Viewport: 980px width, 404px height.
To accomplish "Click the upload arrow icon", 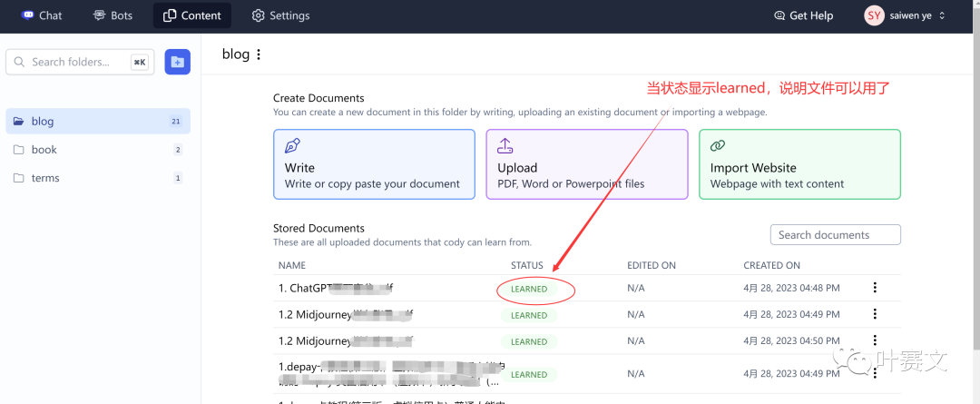I will click(505, 146).
